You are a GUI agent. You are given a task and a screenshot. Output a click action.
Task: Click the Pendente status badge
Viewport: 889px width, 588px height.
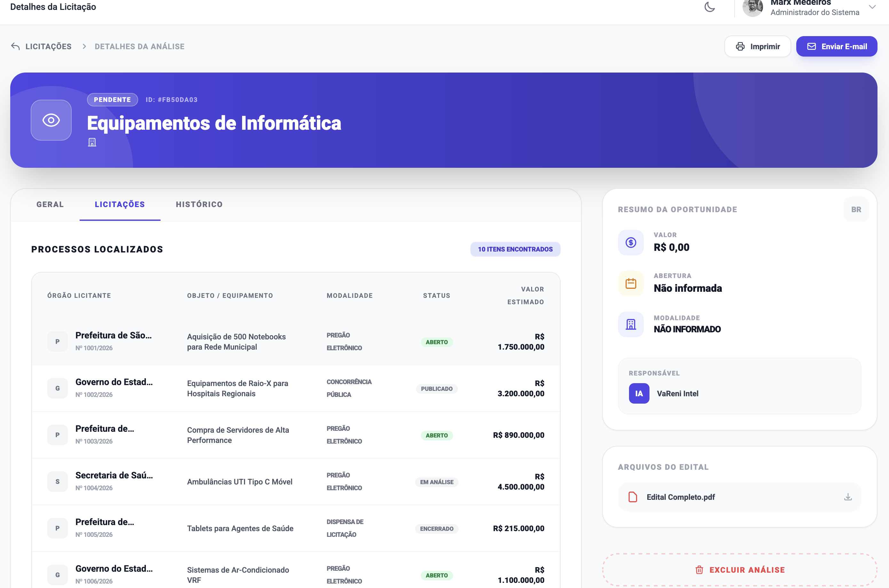click(113, 100)
